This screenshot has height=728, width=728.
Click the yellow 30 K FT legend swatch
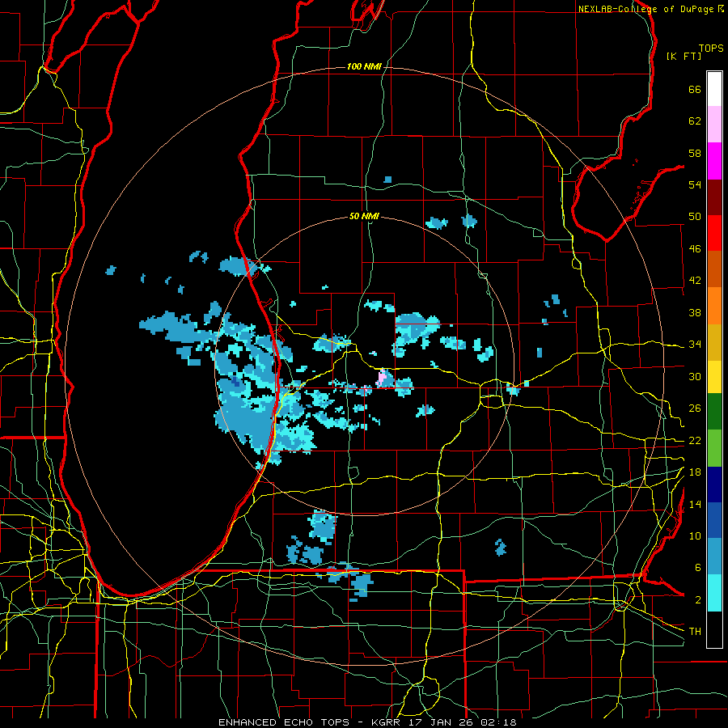(x=714, y=377)
